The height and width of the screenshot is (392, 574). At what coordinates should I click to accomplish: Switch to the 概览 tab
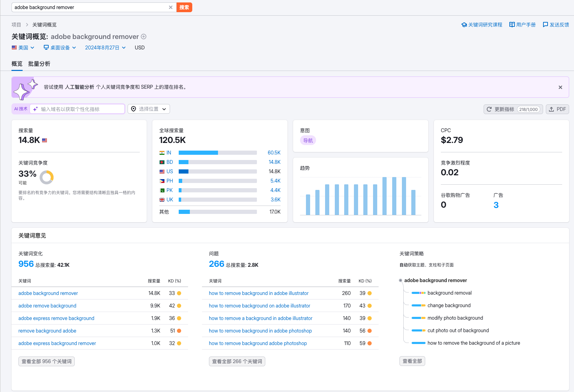17,64
